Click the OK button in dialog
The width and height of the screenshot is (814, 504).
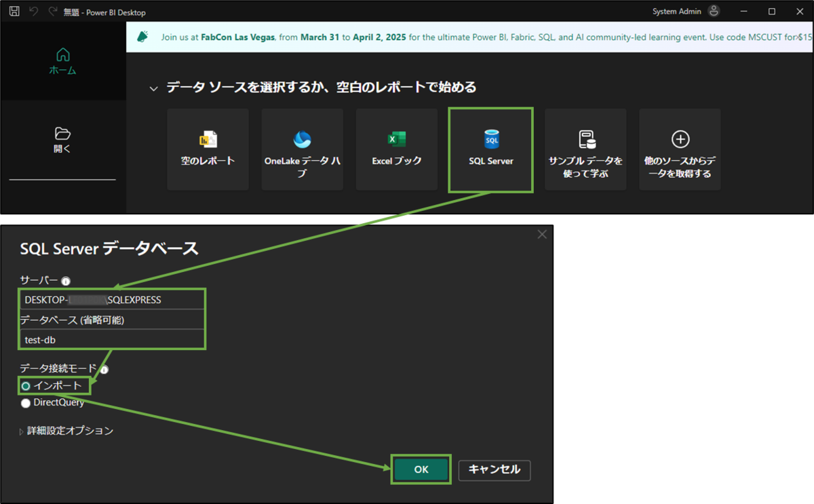click(x=421, y=469)
